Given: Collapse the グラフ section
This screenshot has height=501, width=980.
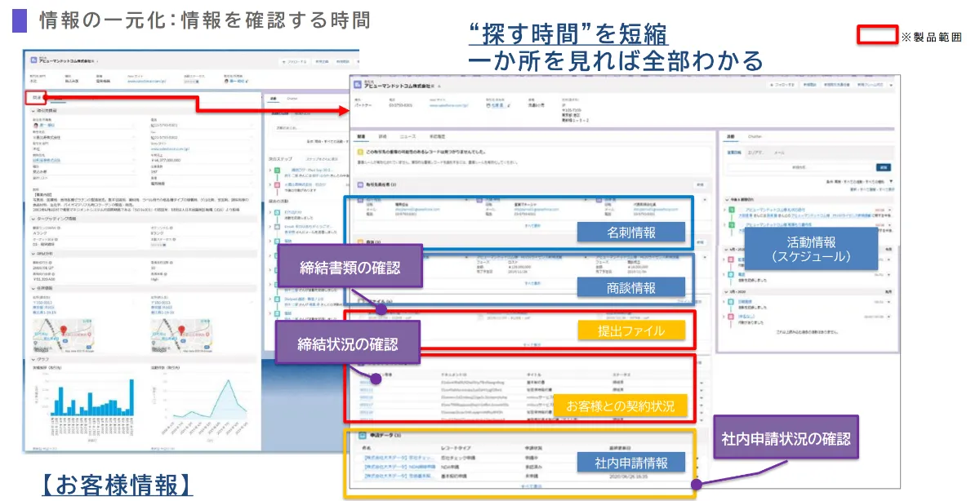Looking at the screenshot, I should (x=33, y=359).
